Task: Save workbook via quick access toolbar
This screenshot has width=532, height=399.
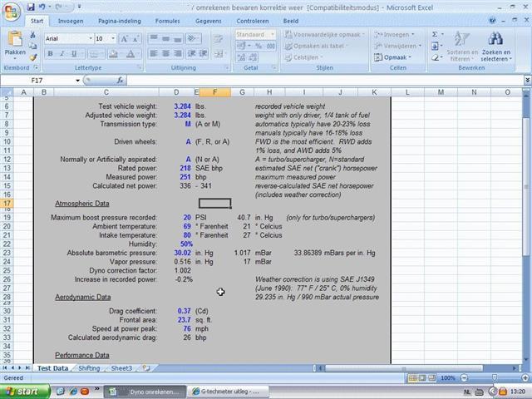Action: [31, 7]
